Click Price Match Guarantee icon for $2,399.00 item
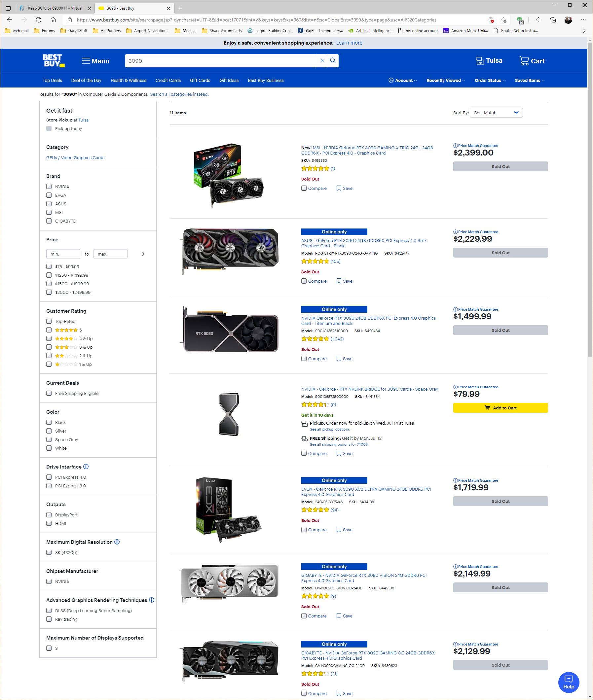Image resolution: width=593 pixels, height=700 pixels. click(x=455, y=146)
